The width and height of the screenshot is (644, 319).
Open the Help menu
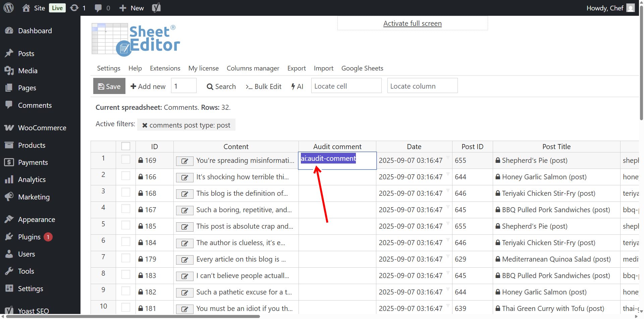click(135, 68)
